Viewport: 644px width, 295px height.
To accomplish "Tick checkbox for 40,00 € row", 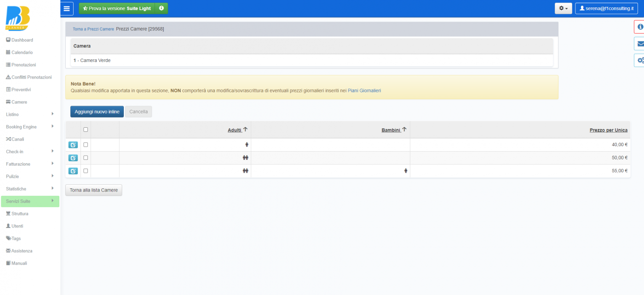I will [86, 144].
